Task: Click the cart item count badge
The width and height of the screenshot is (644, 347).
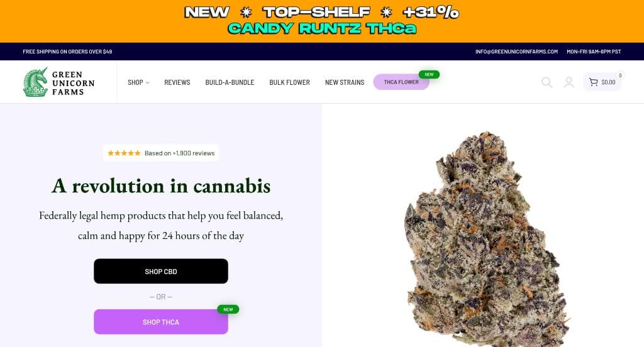Action: pyautogui.click(x=620, y=75)
